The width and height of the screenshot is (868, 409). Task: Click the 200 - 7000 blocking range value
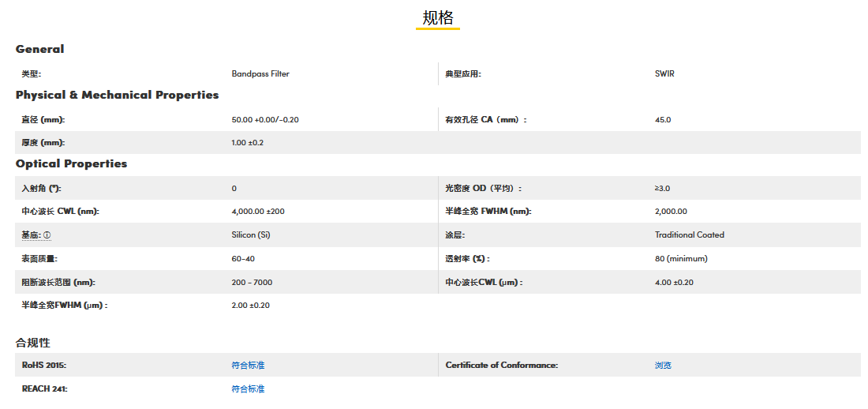tap(252, 283)
